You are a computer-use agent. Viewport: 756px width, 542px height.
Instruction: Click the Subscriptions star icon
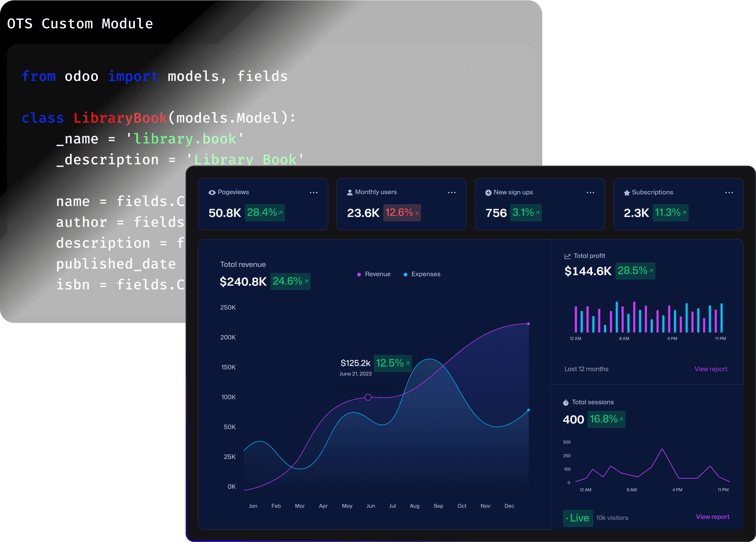(627, 192)
